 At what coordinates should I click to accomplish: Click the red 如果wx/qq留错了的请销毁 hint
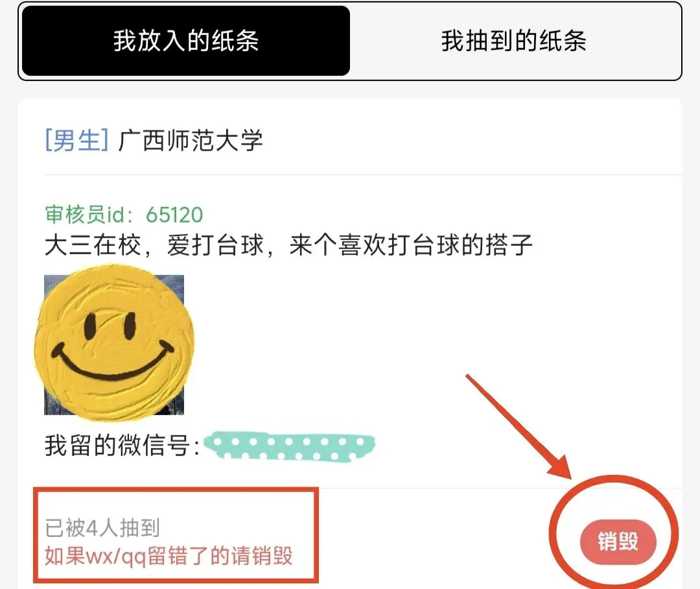[169, 556]
